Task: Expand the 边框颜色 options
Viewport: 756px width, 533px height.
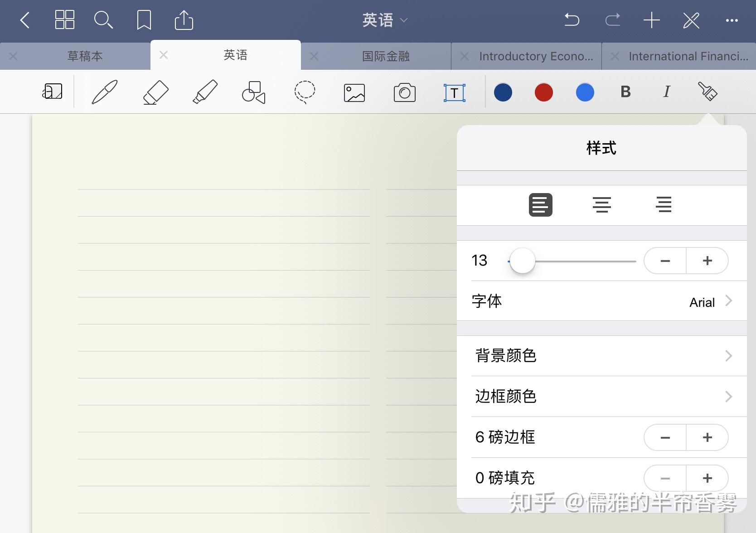Action: 607,396
